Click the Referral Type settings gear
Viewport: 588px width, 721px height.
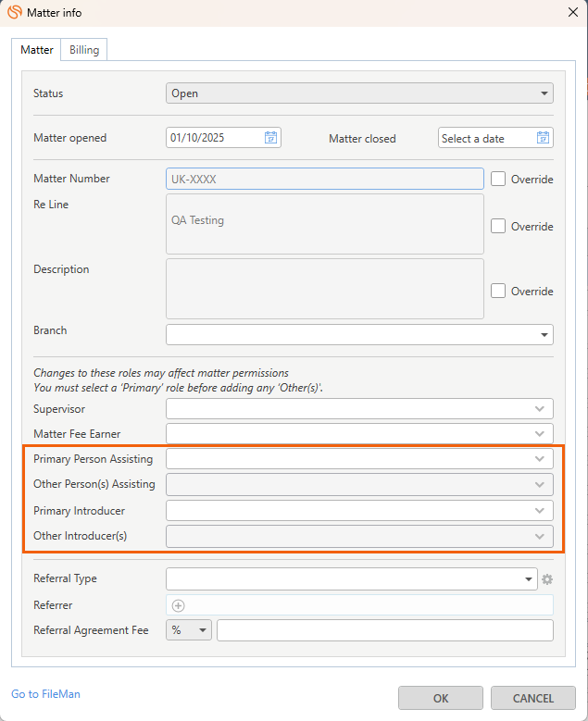[x=546, y=579]
